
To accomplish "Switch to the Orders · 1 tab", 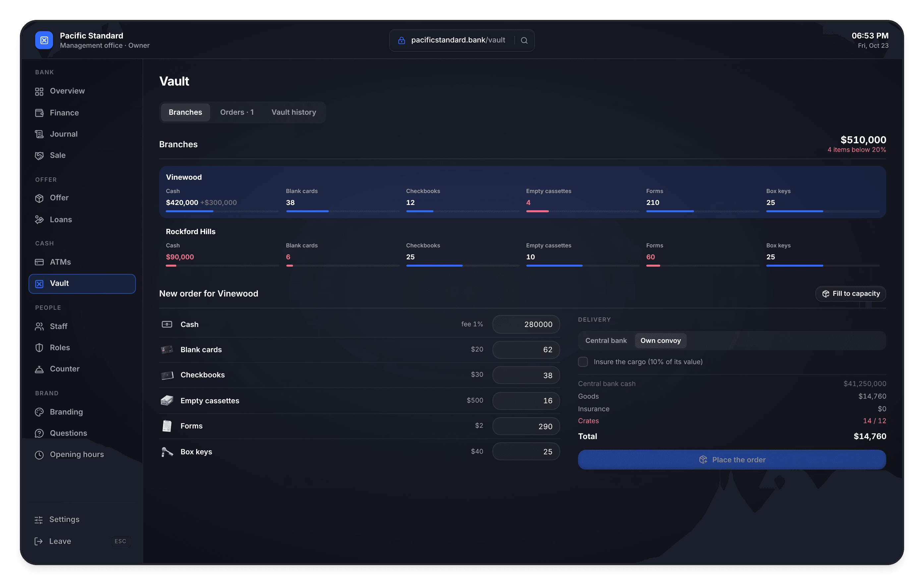I will (x=237, y=112).
